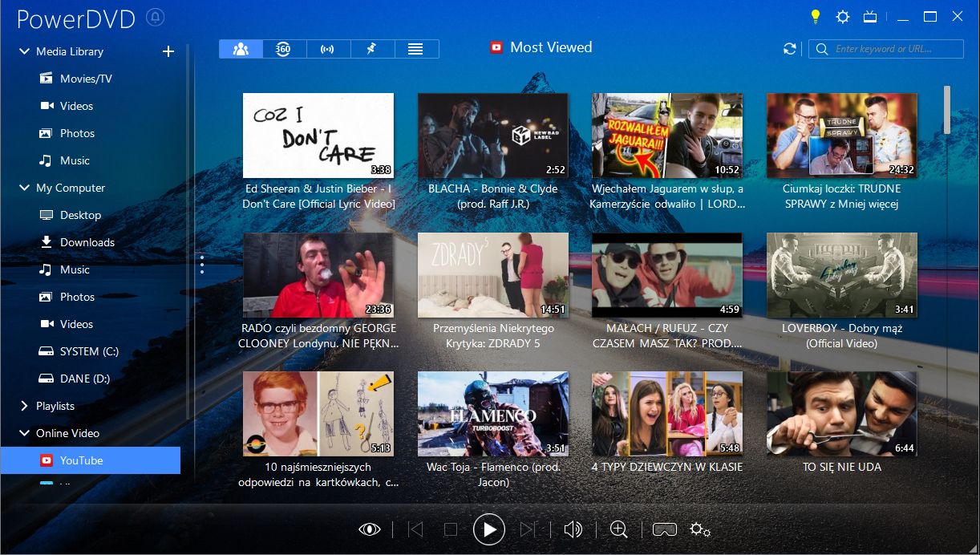Viewport: 980px width, 555px height.
Task: Skip to next track
Action: point(528,529)
